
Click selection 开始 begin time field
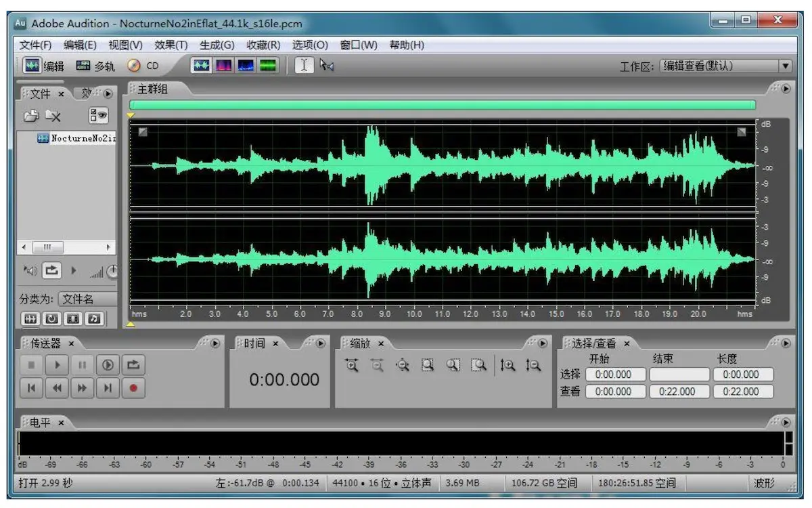[x=615, y=375]
